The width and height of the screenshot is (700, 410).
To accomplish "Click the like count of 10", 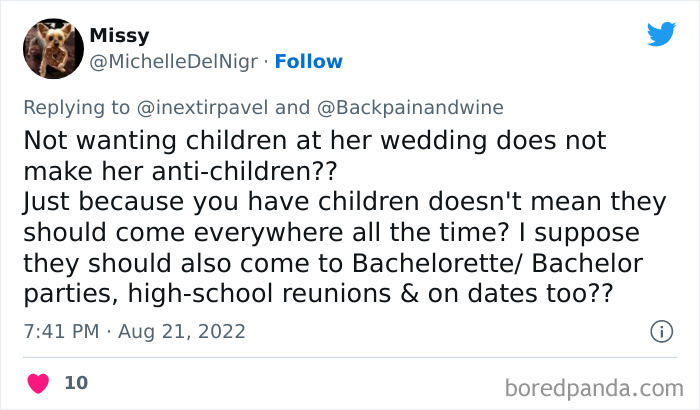I will pyautogui.click(x=76, y=383).
